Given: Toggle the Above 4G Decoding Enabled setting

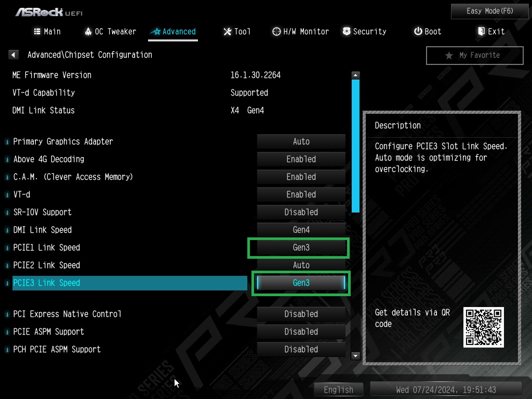Looking at the screenshot, I should [x=301, y=159].
